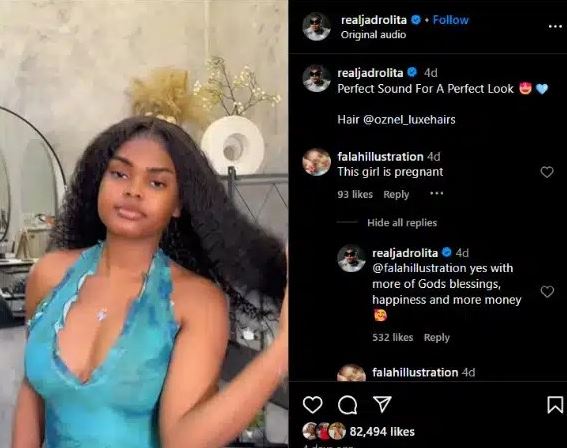Follow the realjadrolita account
Screen dimensions: 567x448
tap(451, 20)
